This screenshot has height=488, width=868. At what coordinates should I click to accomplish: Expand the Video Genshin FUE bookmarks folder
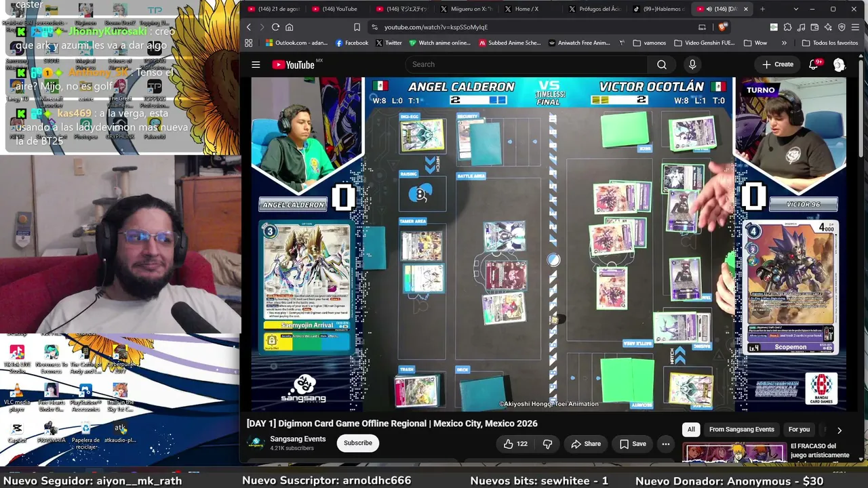coord(705,43)
